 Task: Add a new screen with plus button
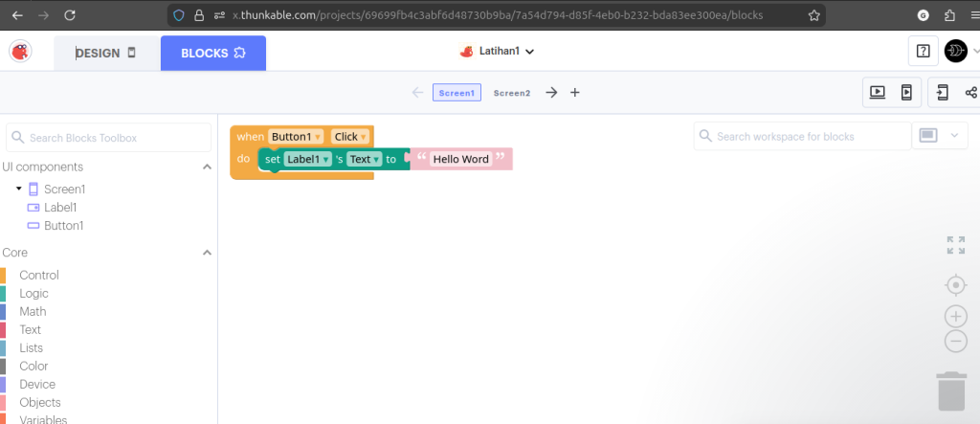coord(575,93)
